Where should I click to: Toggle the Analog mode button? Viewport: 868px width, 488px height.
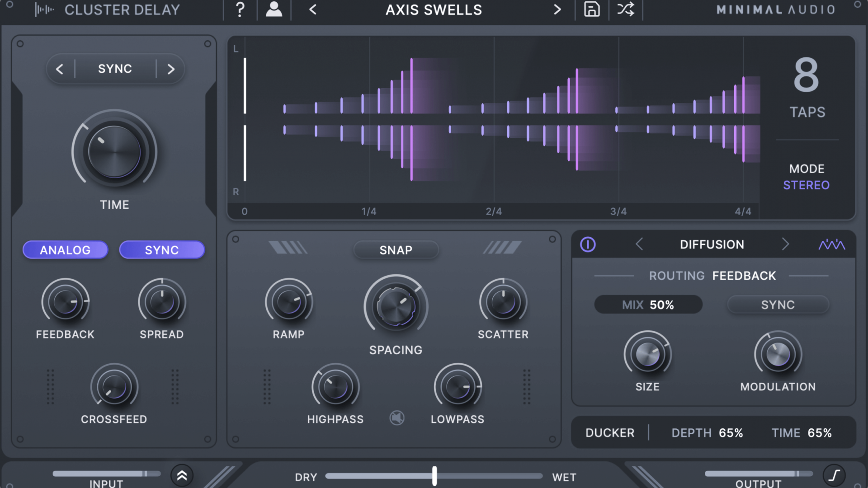(65, 250)
